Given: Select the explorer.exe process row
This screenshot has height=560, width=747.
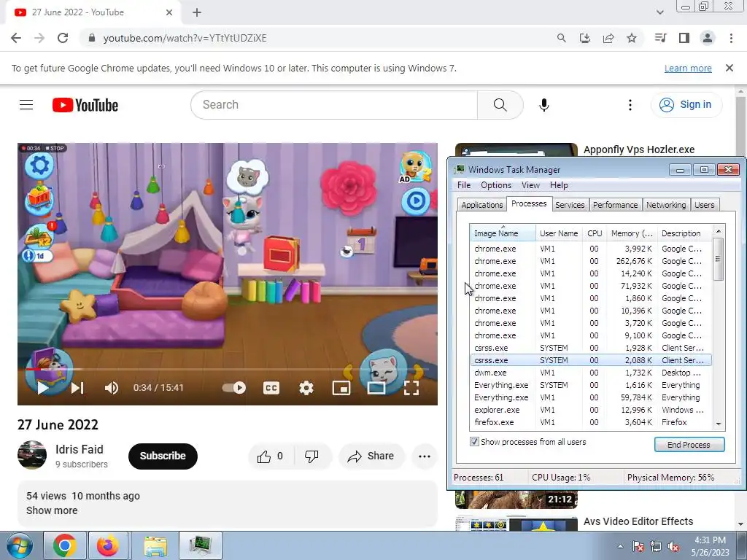Looking at the screenshot, I should (591, 410).
